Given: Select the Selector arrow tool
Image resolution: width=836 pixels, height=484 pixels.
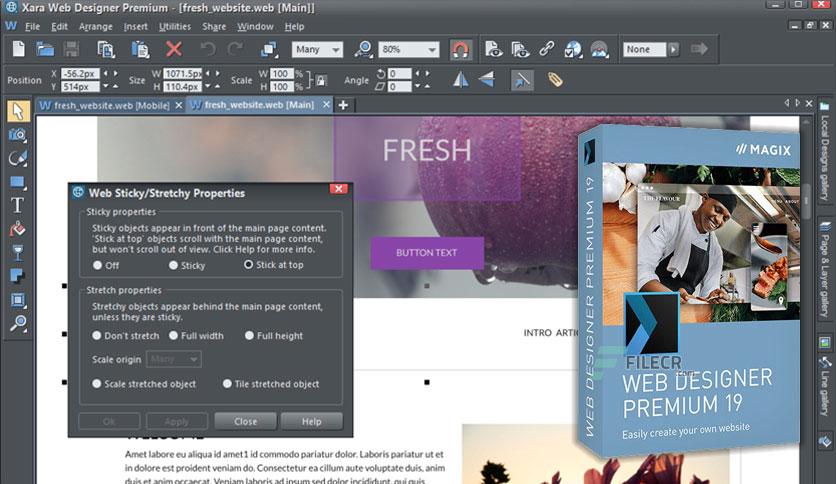Looking at the screenshot, I should pyautogui.click(x=17, y=111).
